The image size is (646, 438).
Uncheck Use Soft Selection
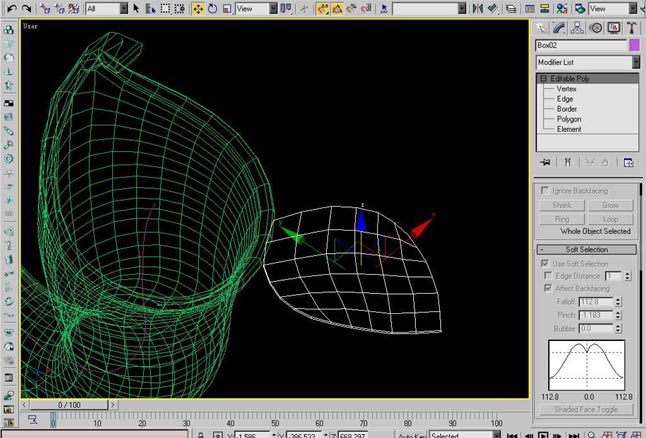pos(545,263)
